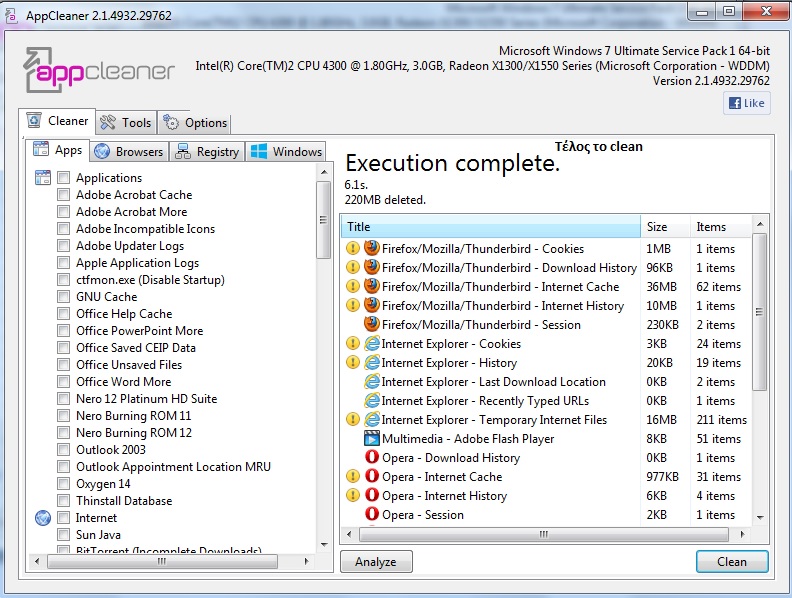The image size is (792, 598).
Task: Enable the Office Help Cache checkbox
Action: click(x=64, y=314)
